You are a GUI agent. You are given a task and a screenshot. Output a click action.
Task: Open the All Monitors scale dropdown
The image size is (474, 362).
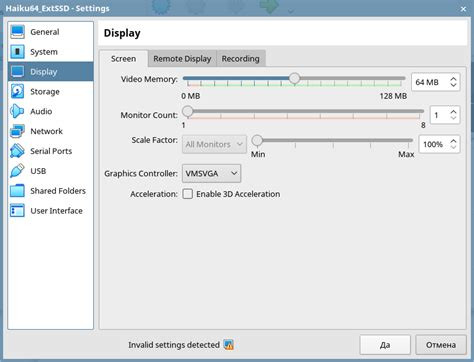click(214, 144)
